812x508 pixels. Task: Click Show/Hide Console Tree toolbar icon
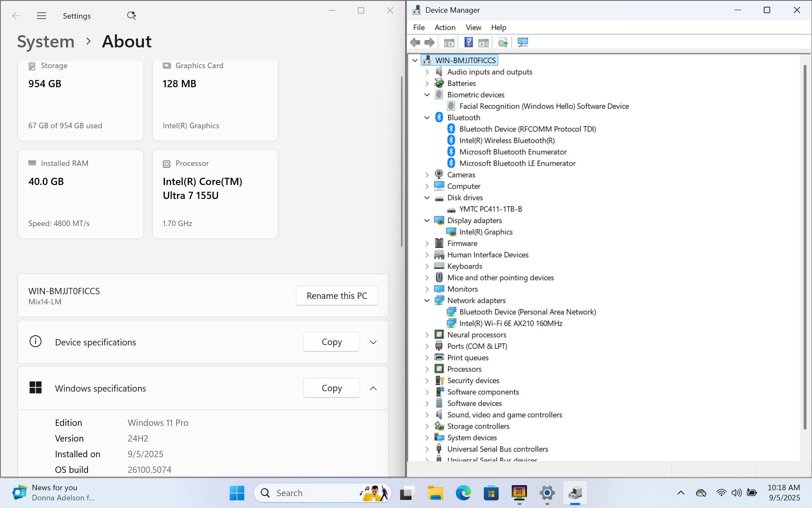tap(449, 42)
